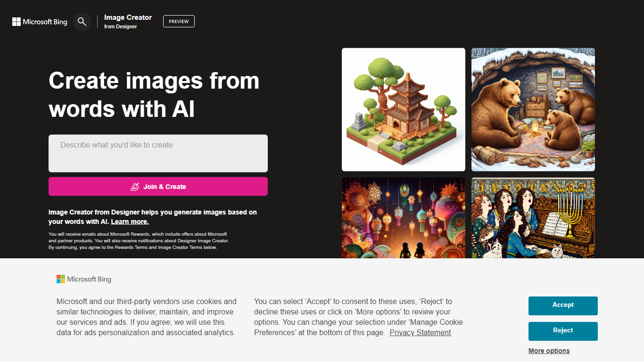Image resolution: width=644 pixels, height=362 pixels.
Task: Open search with the magnifying glass icon
Action: 82,22
